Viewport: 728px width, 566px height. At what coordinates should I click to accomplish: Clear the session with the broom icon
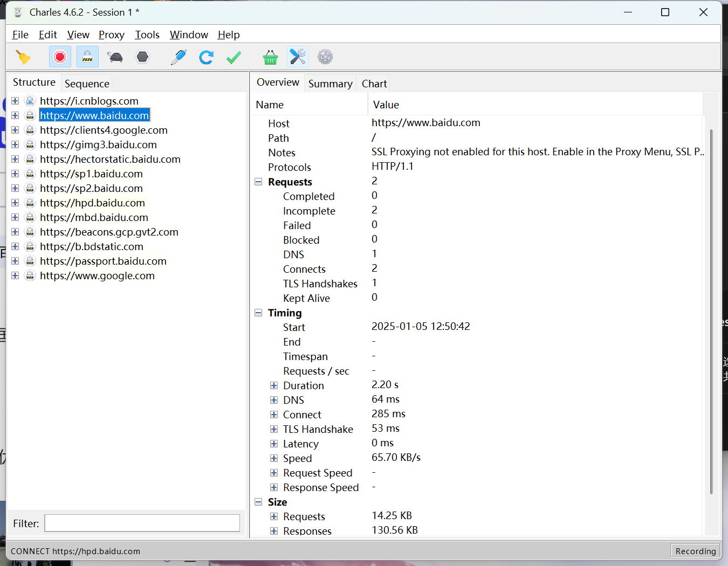point(23,57)
